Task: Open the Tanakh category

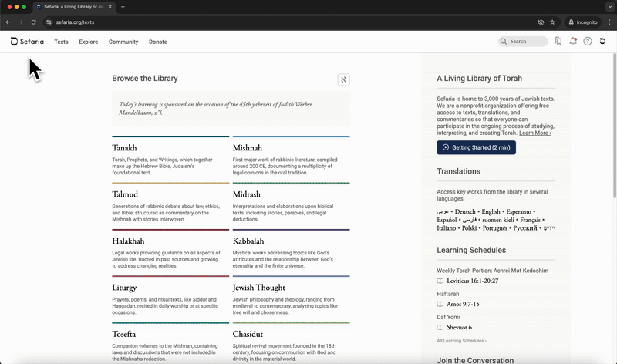Action: click(x=124, y=148)
